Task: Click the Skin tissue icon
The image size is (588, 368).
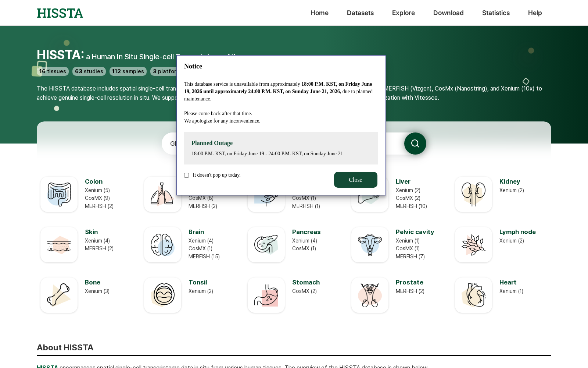Action: (59, 245)
